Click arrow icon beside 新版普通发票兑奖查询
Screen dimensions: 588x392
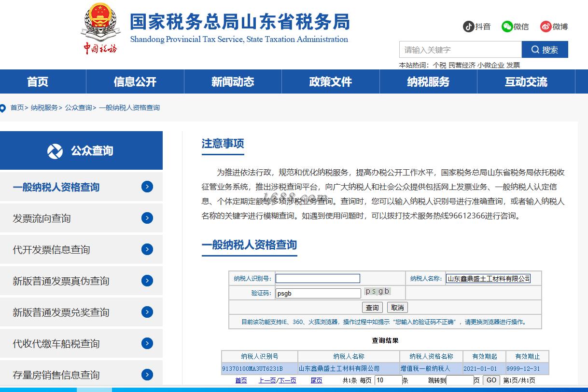pyautogui.click(x=147, y=312)
